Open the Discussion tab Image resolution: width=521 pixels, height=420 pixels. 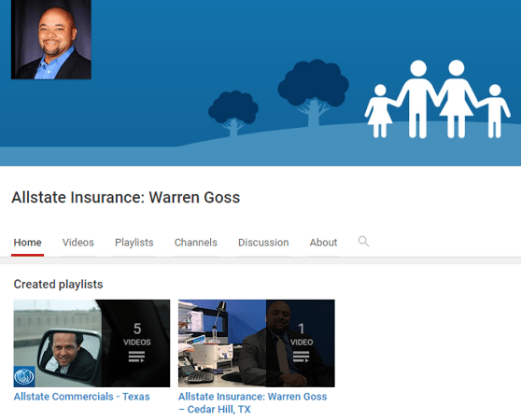(263, 243)
